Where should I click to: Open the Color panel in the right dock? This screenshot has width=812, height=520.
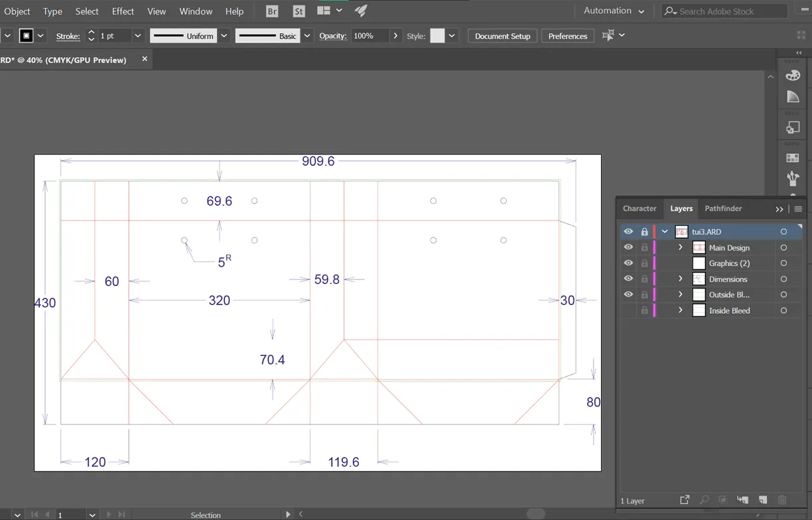(x=793, y=75)
